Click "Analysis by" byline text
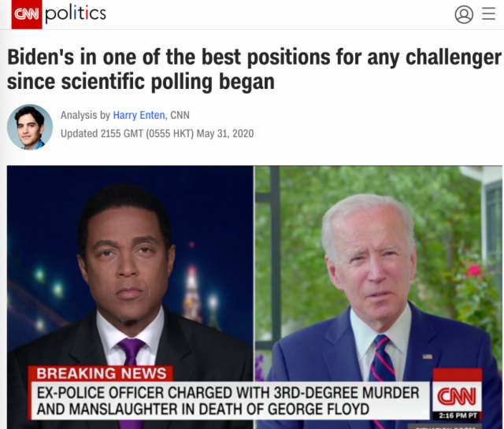The height and width of the screenshot is (429, 504). coord(85,115)
